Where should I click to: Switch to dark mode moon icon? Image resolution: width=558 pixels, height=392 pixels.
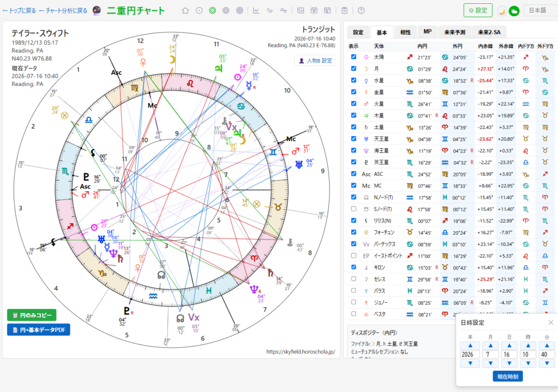coord(502,11)
